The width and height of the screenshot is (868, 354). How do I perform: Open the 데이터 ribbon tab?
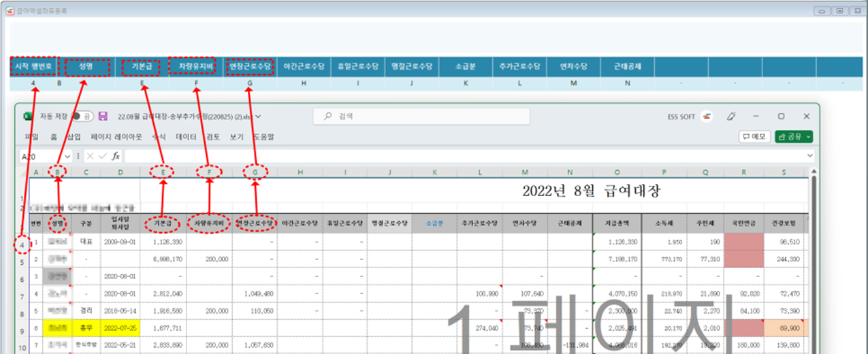pyautogui.click(x=186, y=137)
